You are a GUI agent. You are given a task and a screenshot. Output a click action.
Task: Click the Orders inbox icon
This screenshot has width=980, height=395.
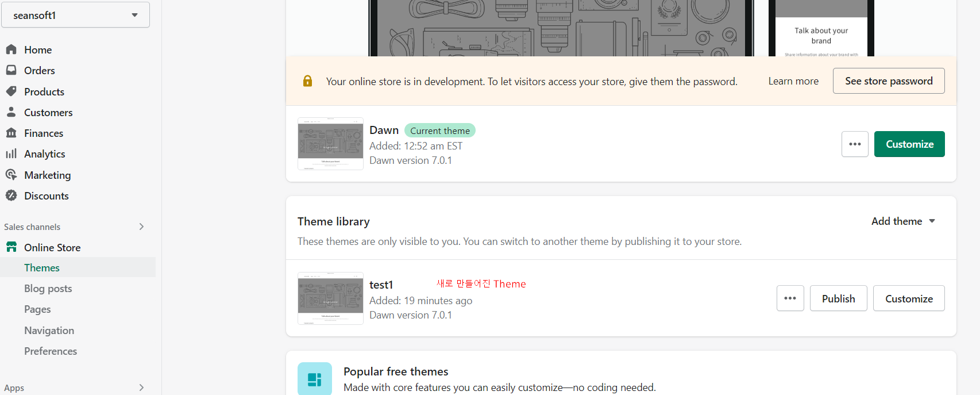coord(11,70)
